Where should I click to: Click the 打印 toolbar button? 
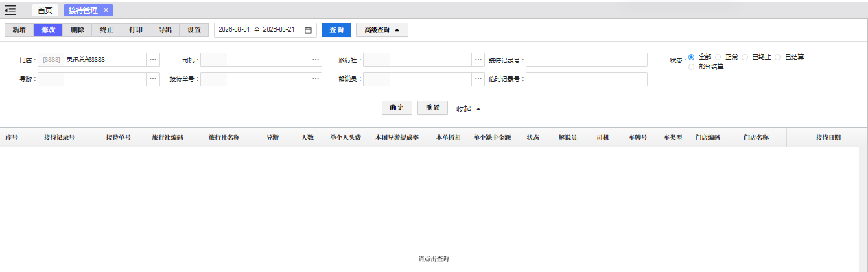tap(136, 30)
